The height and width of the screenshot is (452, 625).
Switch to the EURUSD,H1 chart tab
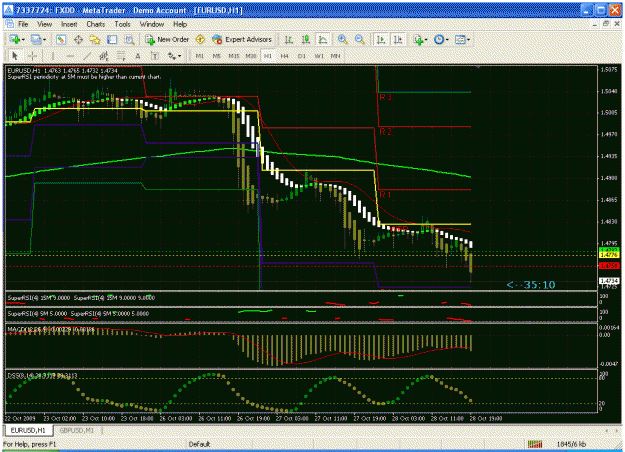click(28, 430)
